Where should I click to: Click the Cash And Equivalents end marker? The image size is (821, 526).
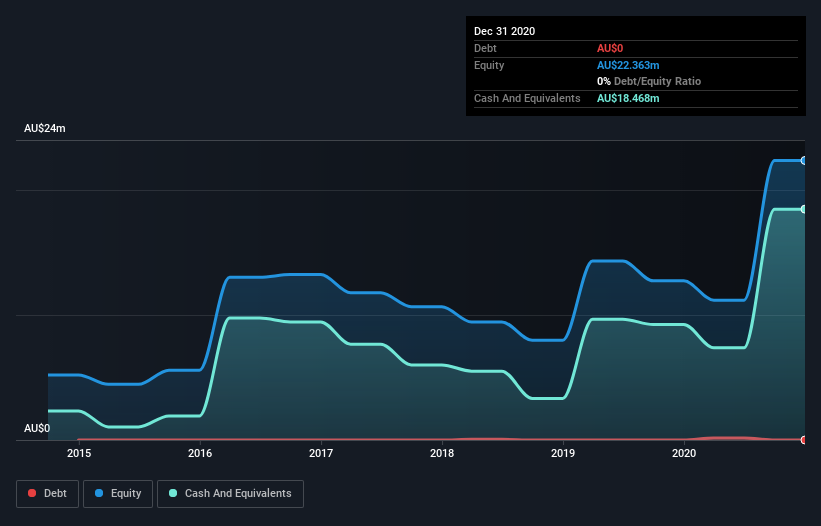[x=804, y=209]
